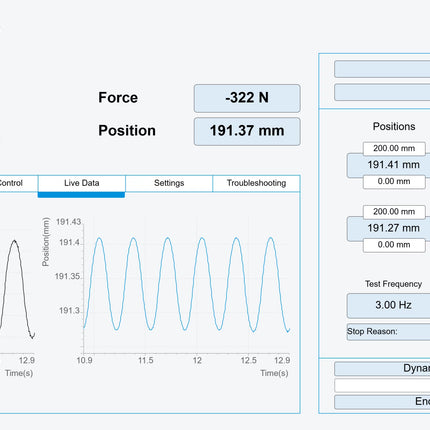Open the Settings tab
430x430 pixels.
pos(169,183)
